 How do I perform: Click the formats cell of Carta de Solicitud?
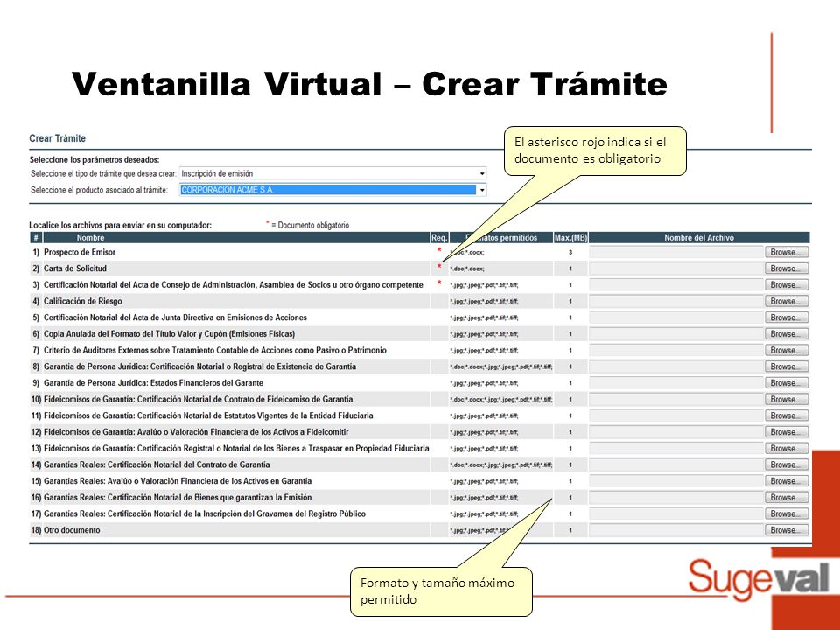tap(500, 269)
